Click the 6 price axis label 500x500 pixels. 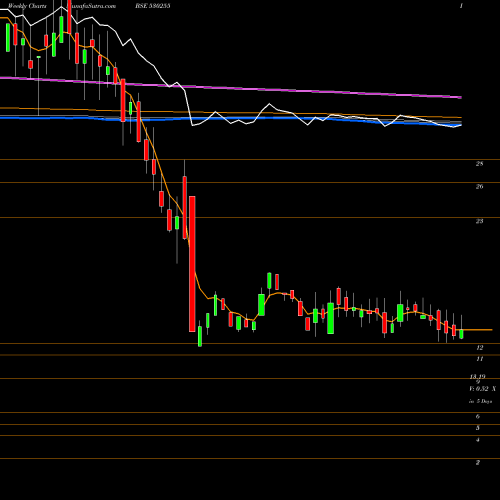click(478, 416)
